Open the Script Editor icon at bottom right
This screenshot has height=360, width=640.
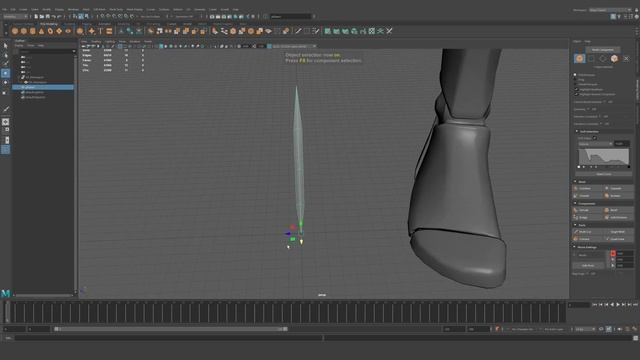pos(636,338)
